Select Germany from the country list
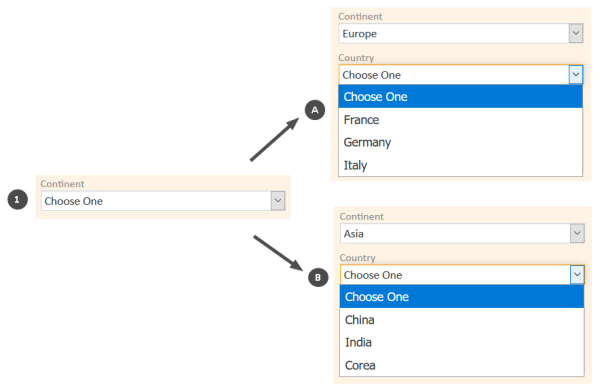The height and width of the screenshot is (392, 600). pyautogui.click(x=460, y=142)
